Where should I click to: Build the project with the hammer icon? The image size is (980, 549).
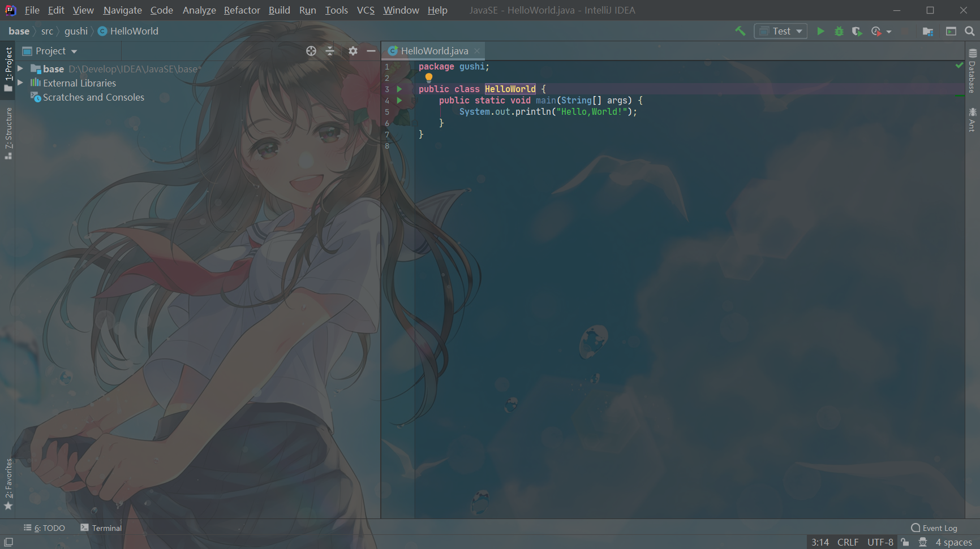point(740,31)
